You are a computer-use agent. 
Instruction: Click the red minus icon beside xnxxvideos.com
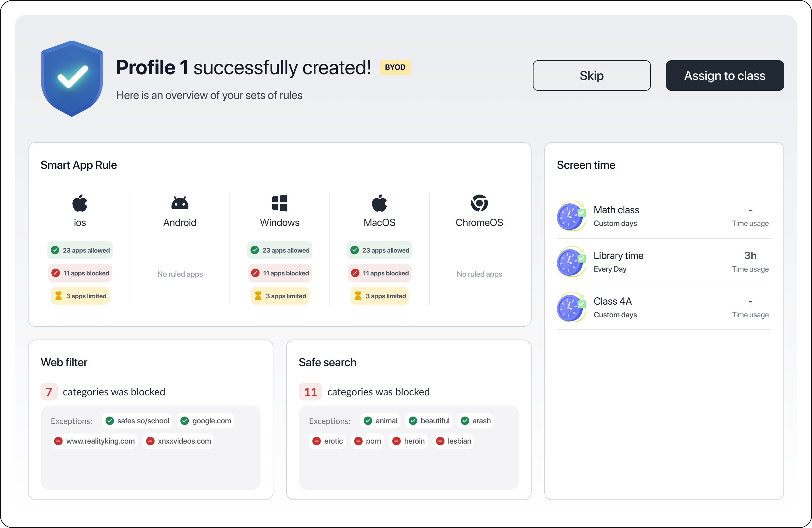150,441
